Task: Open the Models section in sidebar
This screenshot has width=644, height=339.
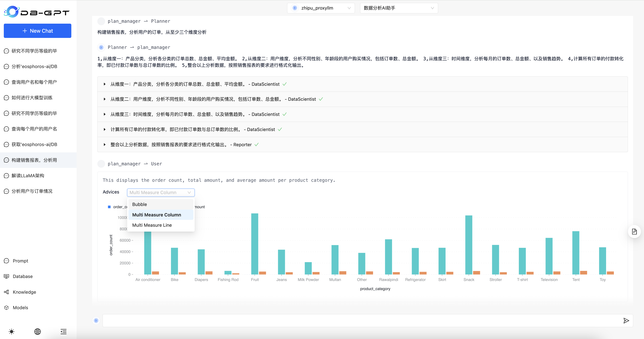Action: pyautogui.click(x=20, y=308)
